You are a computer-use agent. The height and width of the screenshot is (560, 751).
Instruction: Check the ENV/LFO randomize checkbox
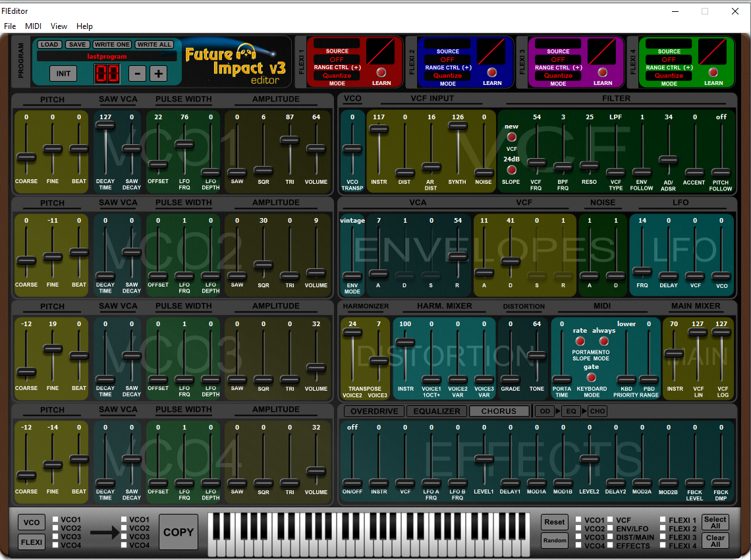(x=610, y=528)
